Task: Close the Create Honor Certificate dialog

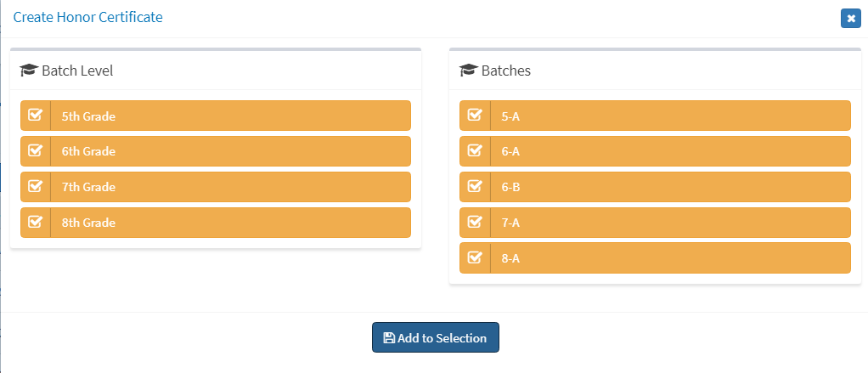Action: click(x=851, y=18)
